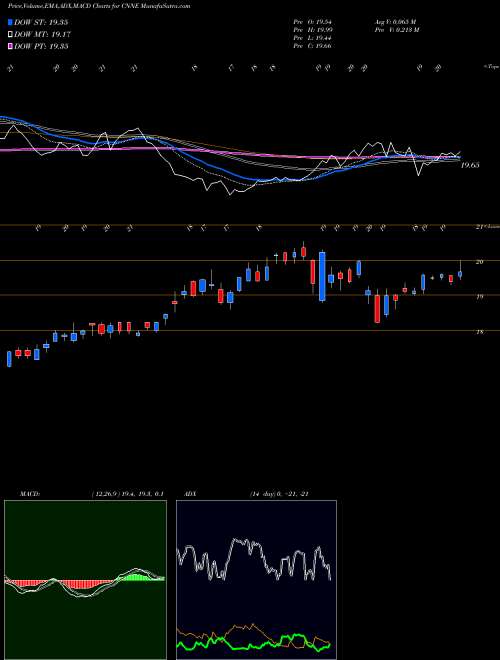Click the 'Pre O: 19.54' value
The width and height of the screenshot is (500, 660).
(314, 22)
